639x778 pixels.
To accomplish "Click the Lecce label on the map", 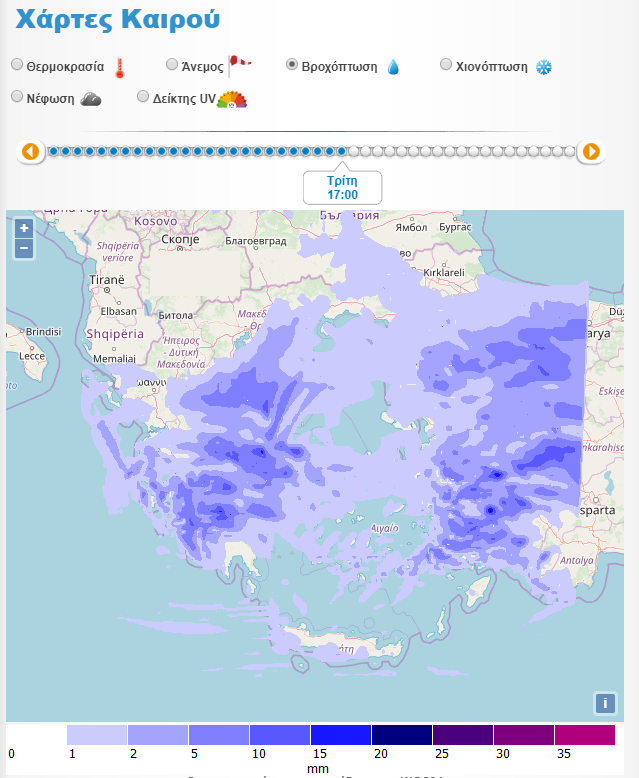I will tap(32, 356).
